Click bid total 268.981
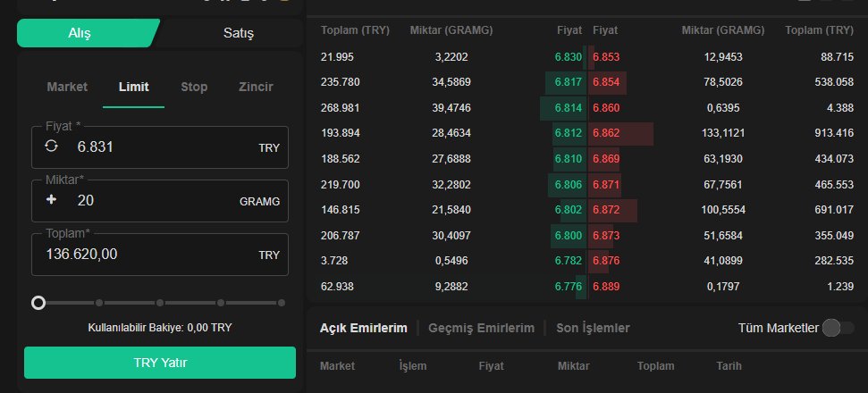This screenshot has height=393, width=868. click(340, 108)
